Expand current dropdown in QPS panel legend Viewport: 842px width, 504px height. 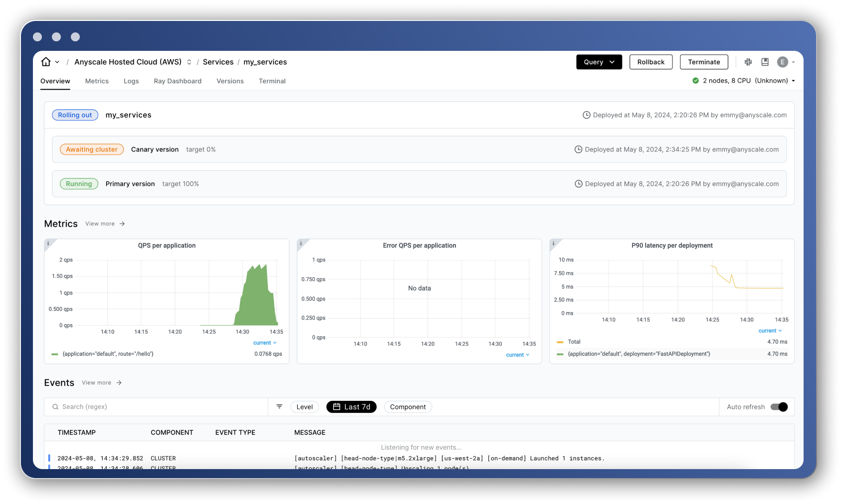pos(265,343)
